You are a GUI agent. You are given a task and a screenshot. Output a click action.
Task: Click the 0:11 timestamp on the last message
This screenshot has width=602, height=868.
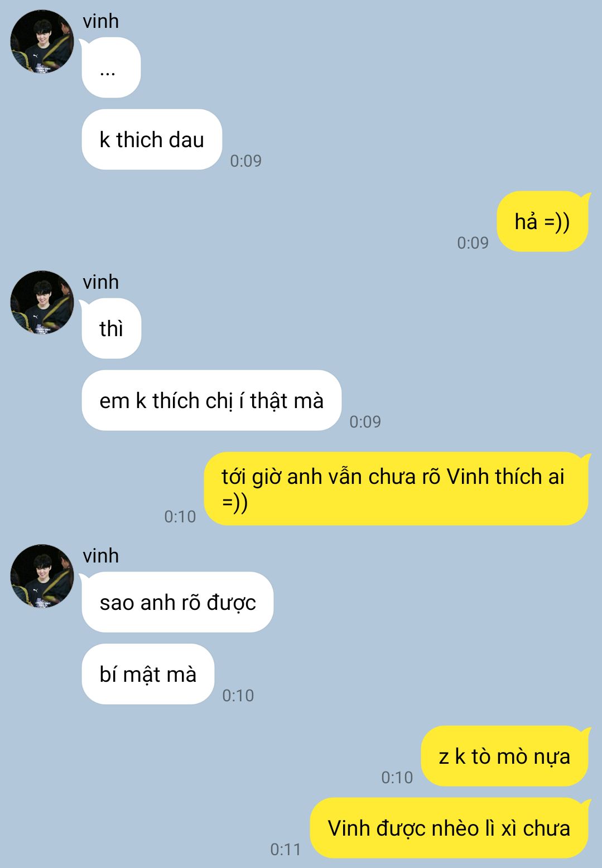(x=286, y=849)
